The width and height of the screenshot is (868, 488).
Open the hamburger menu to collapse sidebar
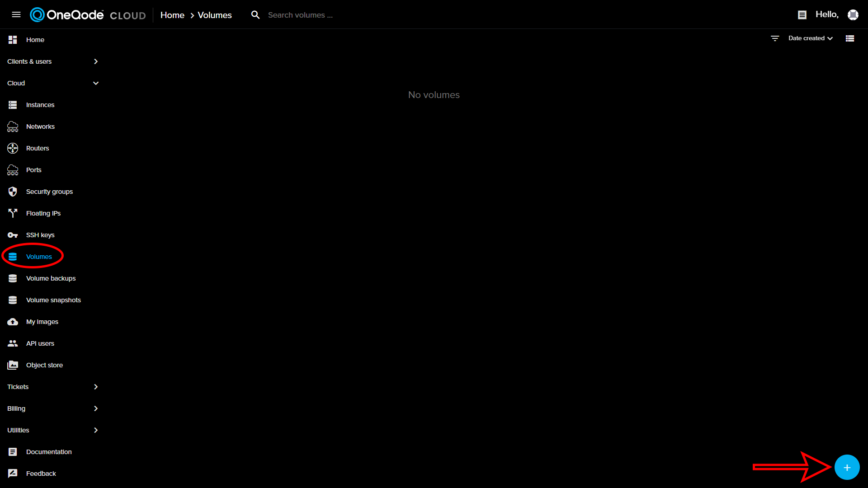pos(16,14)
